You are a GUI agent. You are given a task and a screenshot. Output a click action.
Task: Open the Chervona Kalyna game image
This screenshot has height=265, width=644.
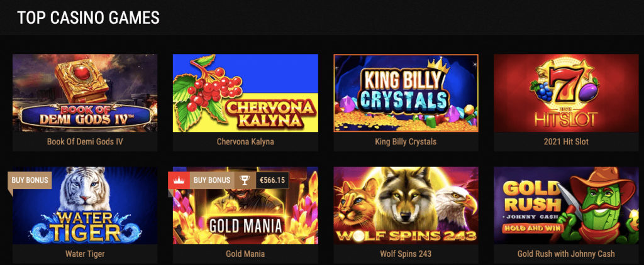[x=245, y=93]
